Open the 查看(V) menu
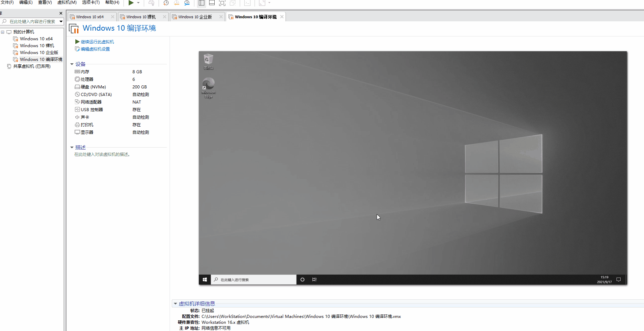Viewport: 644px width, 331px height. coord(45,2)
